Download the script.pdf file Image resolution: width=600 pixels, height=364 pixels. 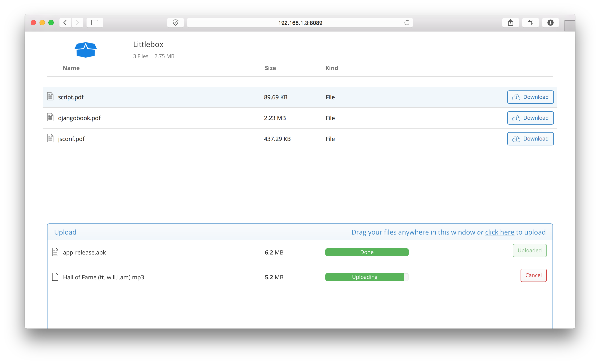[x=530, y=97]
